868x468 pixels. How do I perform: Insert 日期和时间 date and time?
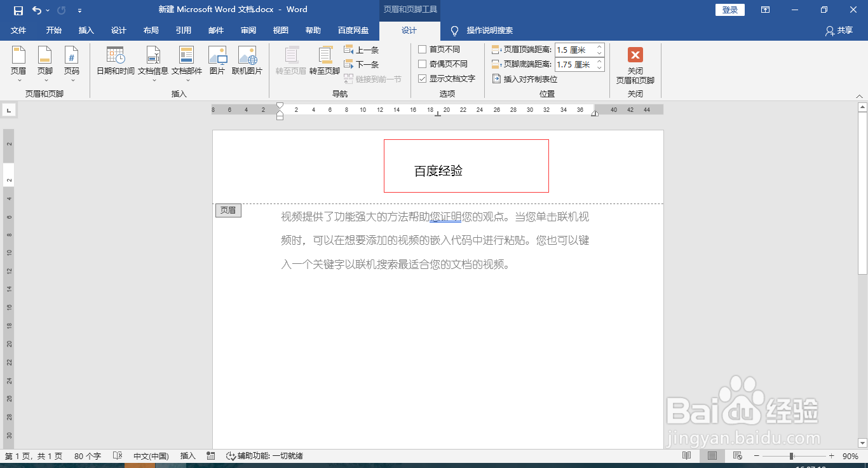(116, 61)
